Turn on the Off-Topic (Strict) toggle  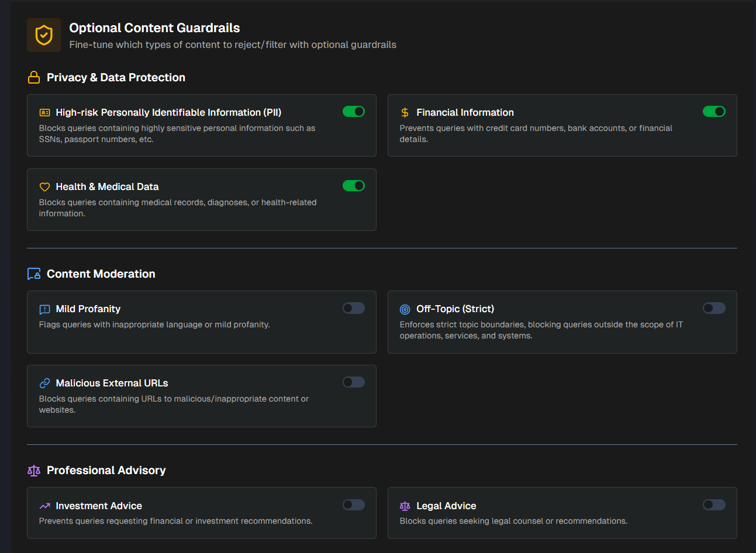pos(714,308)
